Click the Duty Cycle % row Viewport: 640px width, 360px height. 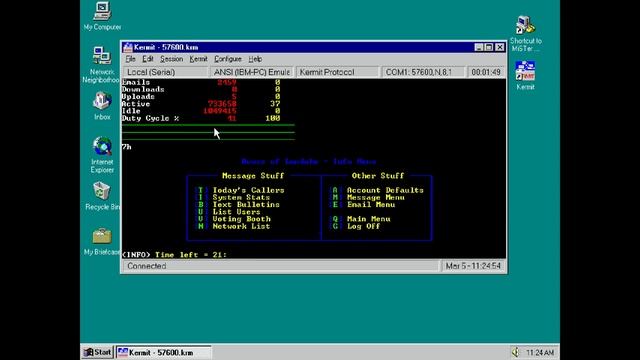201,118
